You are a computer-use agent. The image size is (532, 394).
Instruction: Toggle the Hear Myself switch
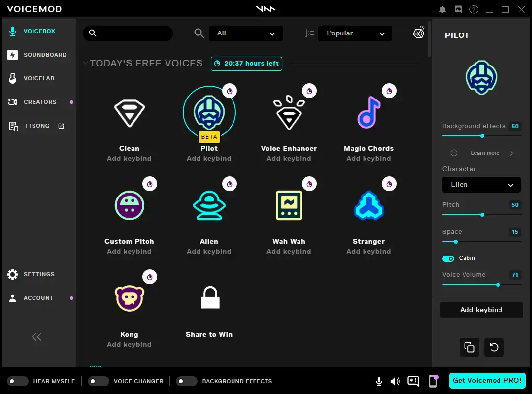pyautogui.click(x=17, y=381)
